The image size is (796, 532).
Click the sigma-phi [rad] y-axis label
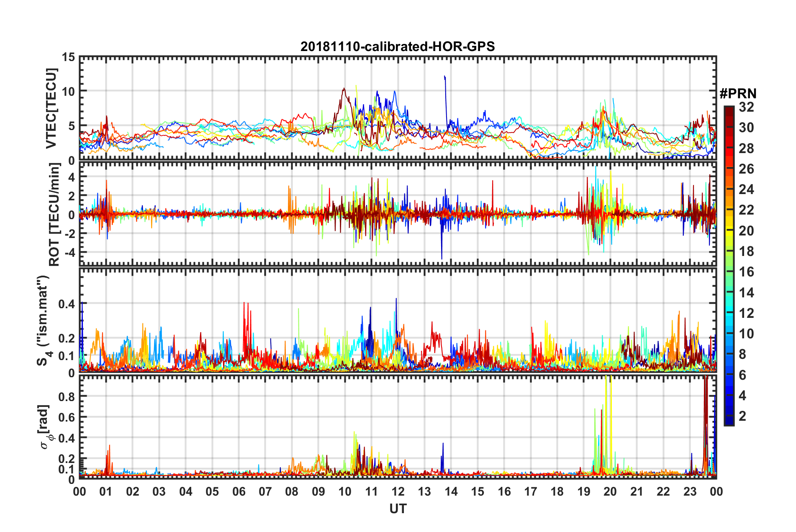[x=46, y=427]
